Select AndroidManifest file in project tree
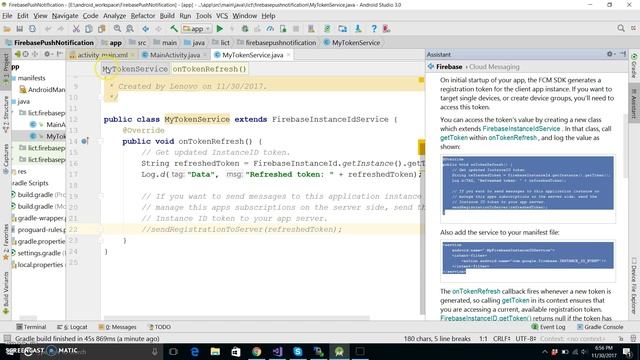This screenshot has height=360, width=640. click(42, 89)
